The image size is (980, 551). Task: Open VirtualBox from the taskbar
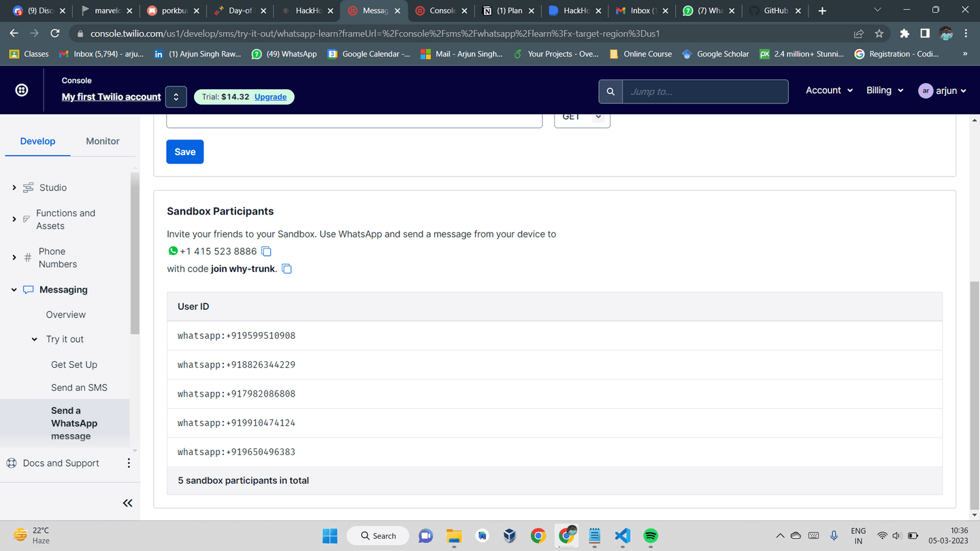pyautogui.click(x=510, y=535)
